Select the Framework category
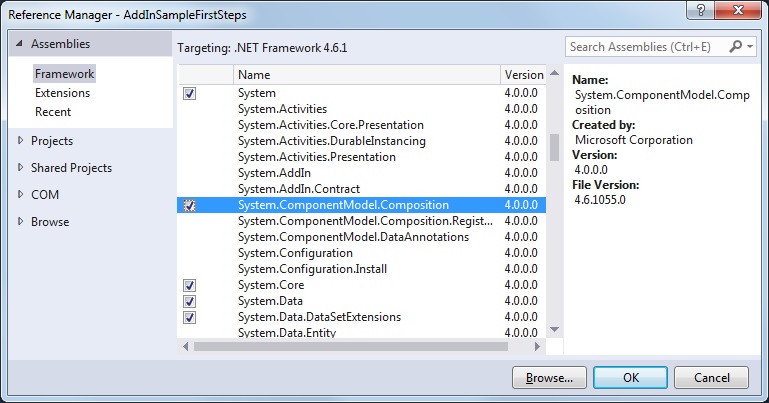Viewport: 769px width, 403px height. (x=64, y=74)
